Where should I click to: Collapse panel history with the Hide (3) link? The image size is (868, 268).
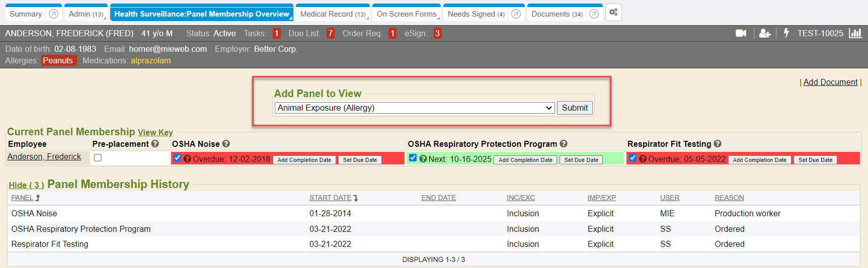point(26,186)
